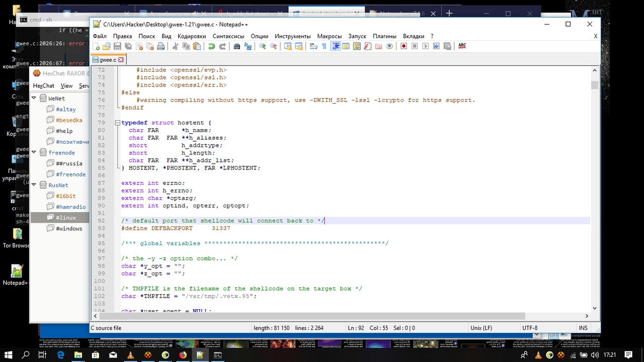Start macro recording with red circle
This screenshot has width=644, height=362.
[x=404, y=46]
